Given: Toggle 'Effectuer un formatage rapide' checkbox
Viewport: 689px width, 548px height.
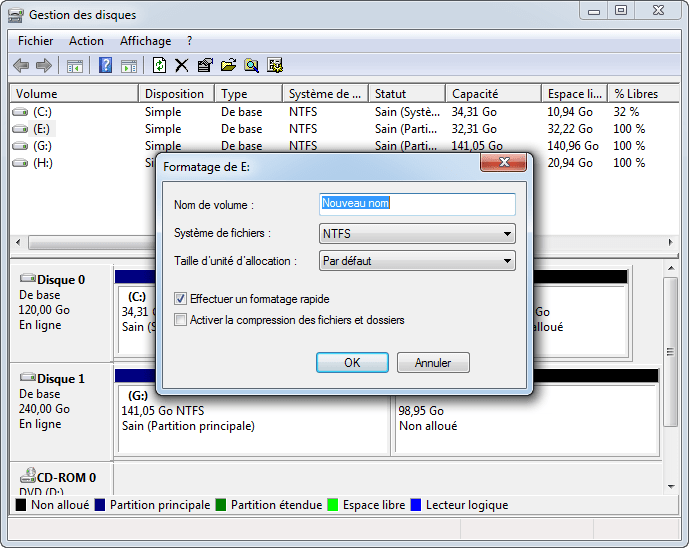Looking at the screenshot, I should [180, 299].
